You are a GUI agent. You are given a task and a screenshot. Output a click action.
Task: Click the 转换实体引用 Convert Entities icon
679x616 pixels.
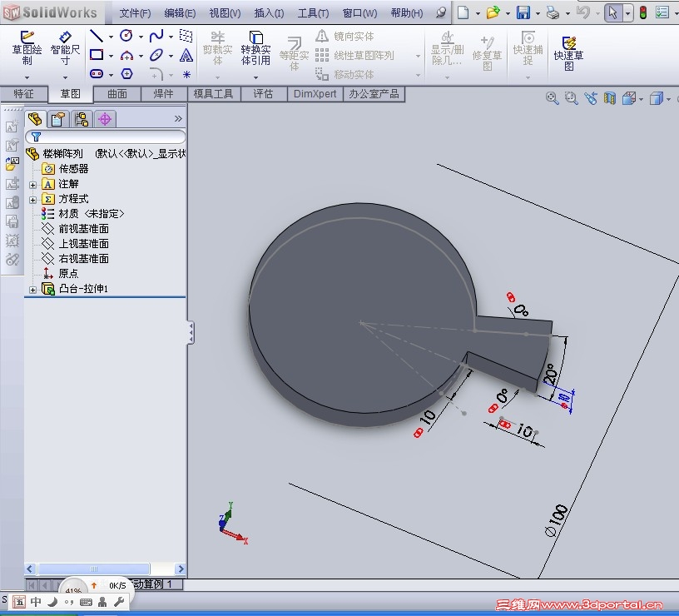click(255, 50)
